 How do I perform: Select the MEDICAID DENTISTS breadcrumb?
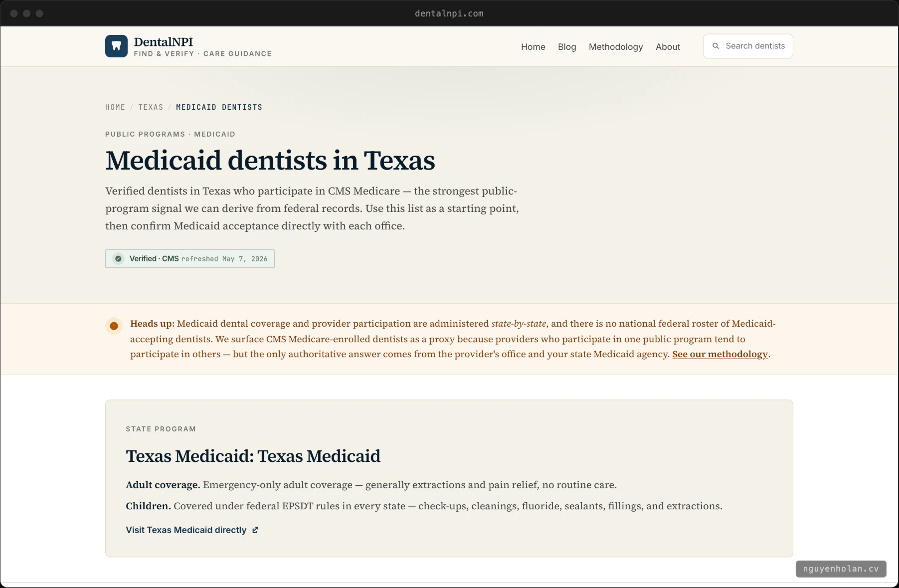tap(219, 107)
